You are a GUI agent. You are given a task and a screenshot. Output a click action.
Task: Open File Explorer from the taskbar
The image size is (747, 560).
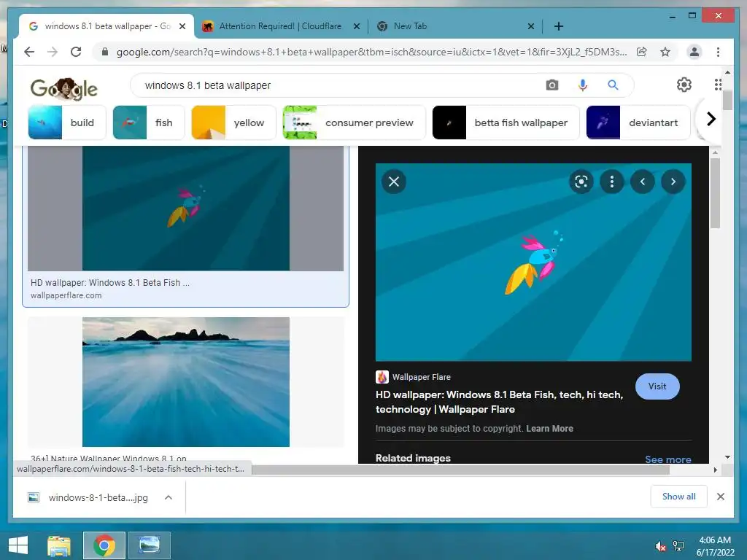[59, 545]
